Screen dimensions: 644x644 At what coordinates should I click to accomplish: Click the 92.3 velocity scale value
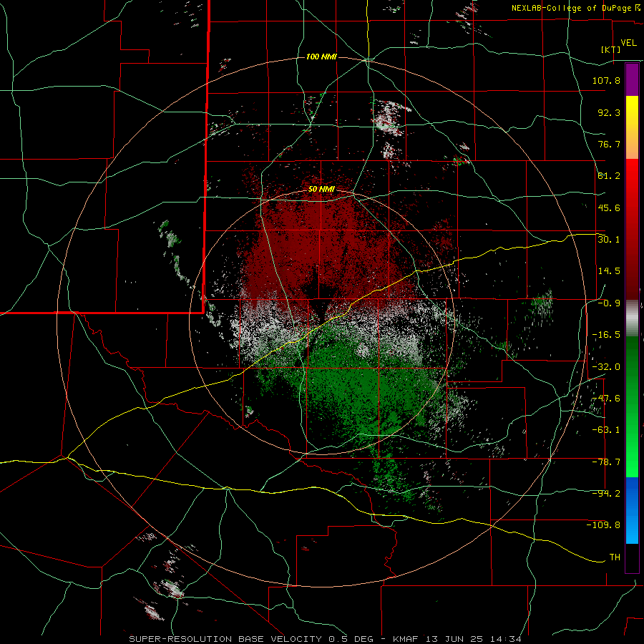(609, 112)
